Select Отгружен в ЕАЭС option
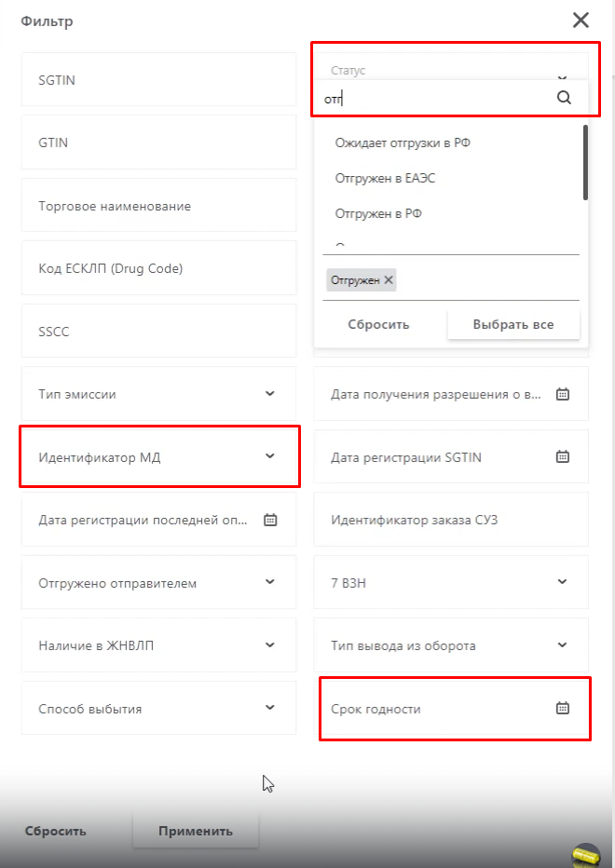The width and height of the screenshot is (615, 868). [385, 178]
